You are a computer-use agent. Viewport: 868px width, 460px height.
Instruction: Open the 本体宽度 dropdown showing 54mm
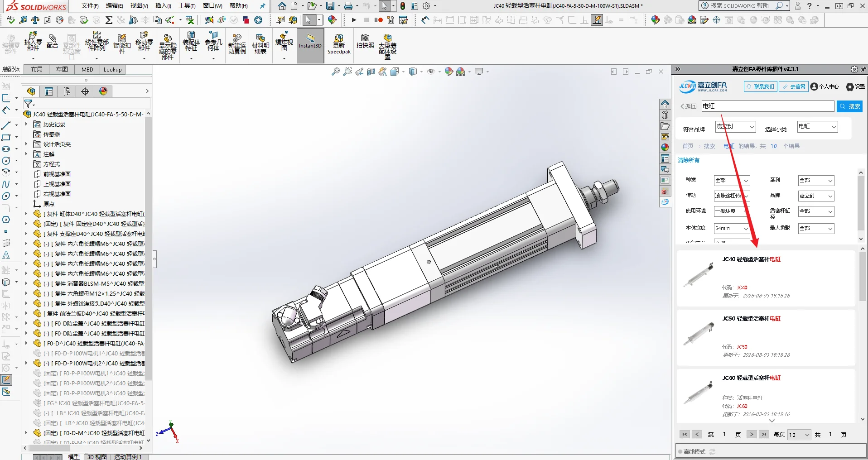732,229
